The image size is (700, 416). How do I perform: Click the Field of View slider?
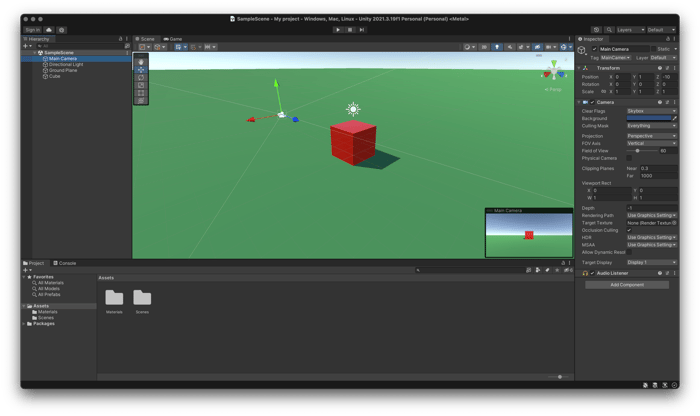coord(642,151)
